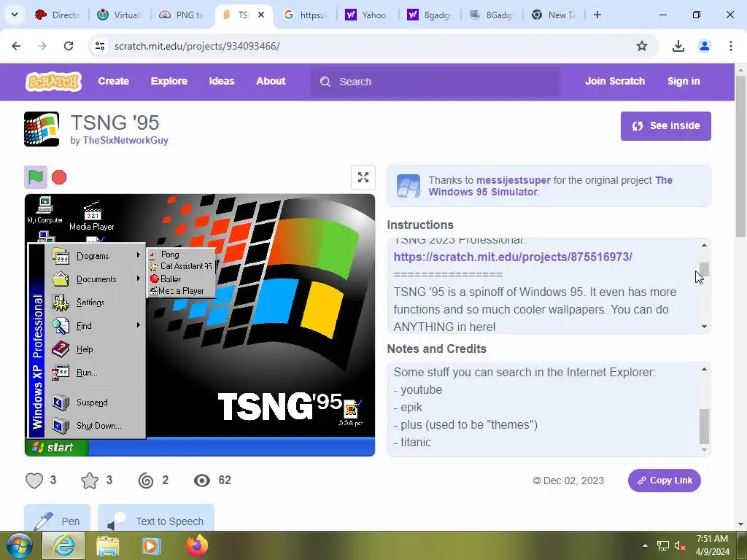Click the Copy Link button
This screenshot has width=747, height=560.
point(664,481)
